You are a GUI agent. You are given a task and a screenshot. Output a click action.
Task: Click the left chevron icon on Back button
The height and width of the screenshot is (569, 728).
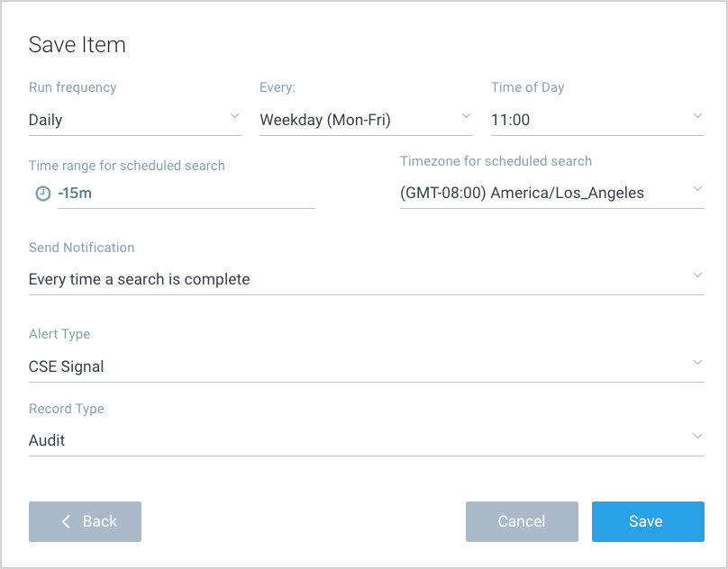pos(66,521)
